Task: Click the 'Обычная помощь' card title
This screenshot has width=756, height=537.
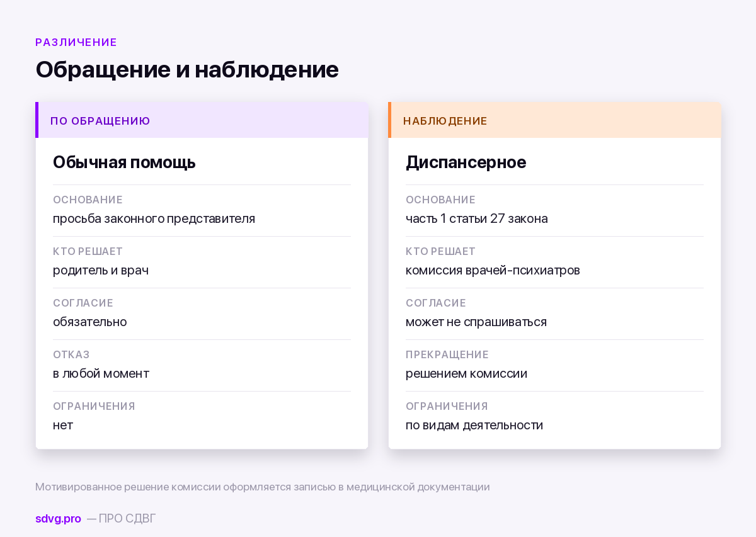Action: (124, 162)
